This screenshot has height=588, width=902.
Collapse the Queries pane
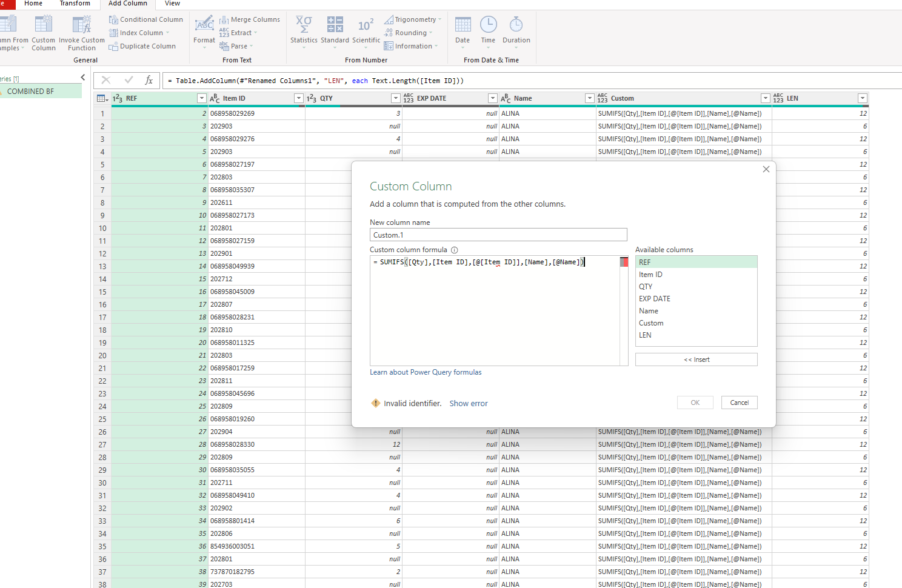coord(83,78)
